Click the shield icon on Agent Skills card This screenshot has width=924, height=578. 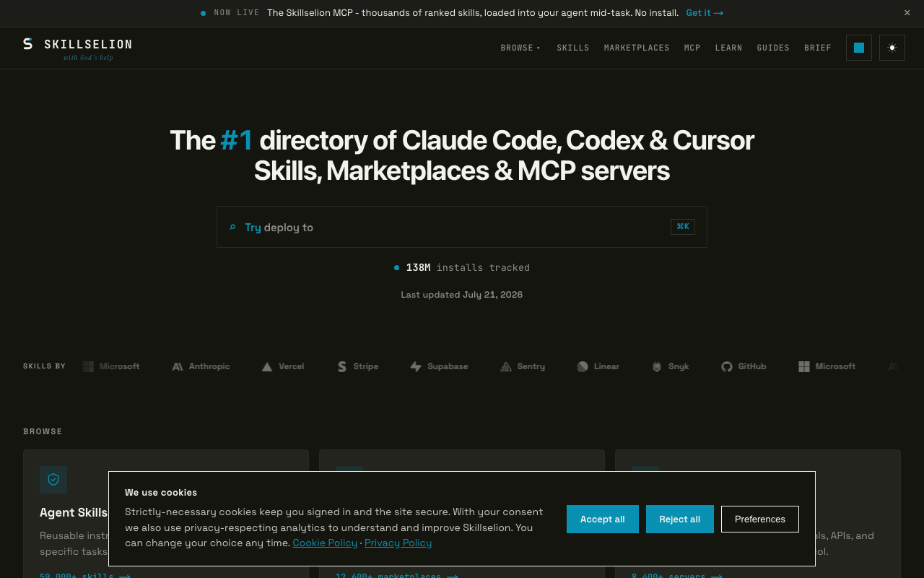[53, 480]
